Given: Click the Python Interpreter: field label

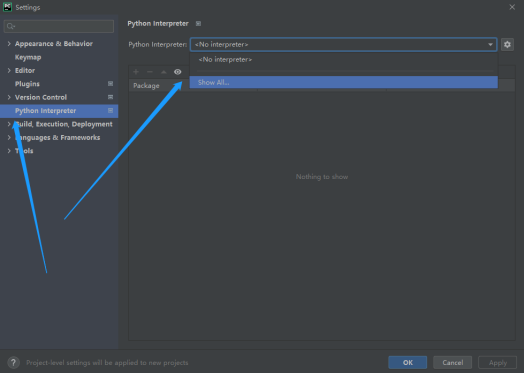Looking at the screenshot, I should click(158, 45).
